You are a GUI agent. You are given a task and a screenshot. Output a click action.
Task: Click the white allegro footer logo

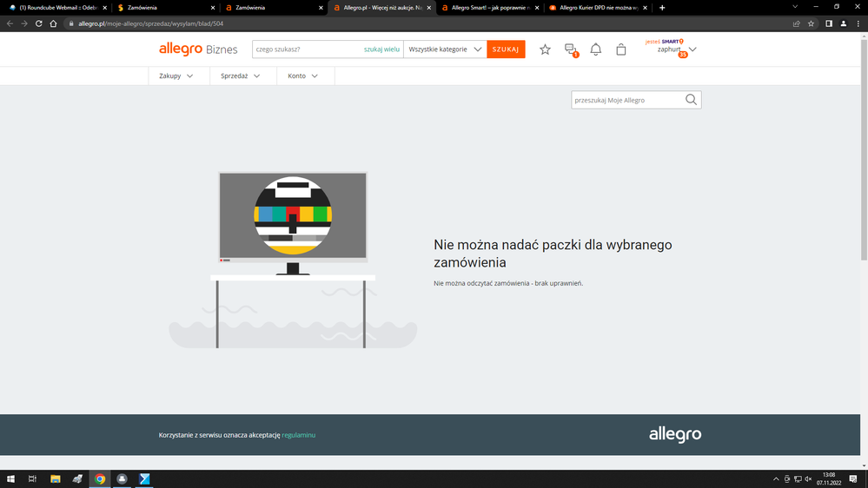(675, 434)
